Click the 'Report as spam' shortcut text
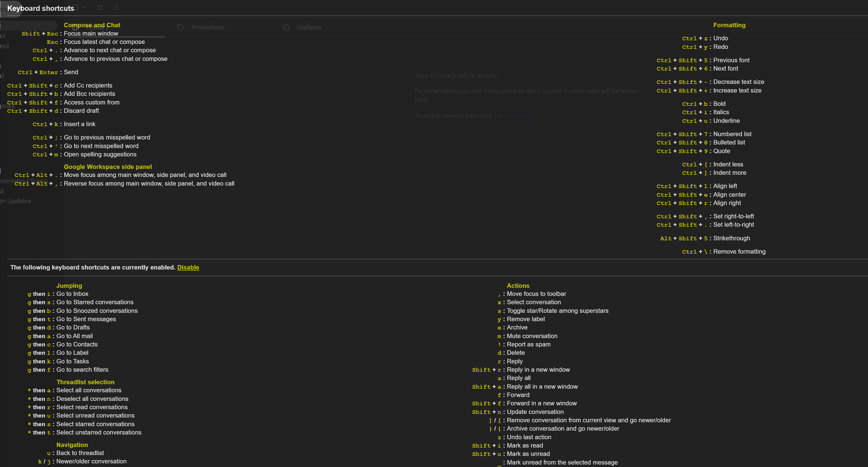868x467 pixels. pyautogui.click(x=528, y=344)
